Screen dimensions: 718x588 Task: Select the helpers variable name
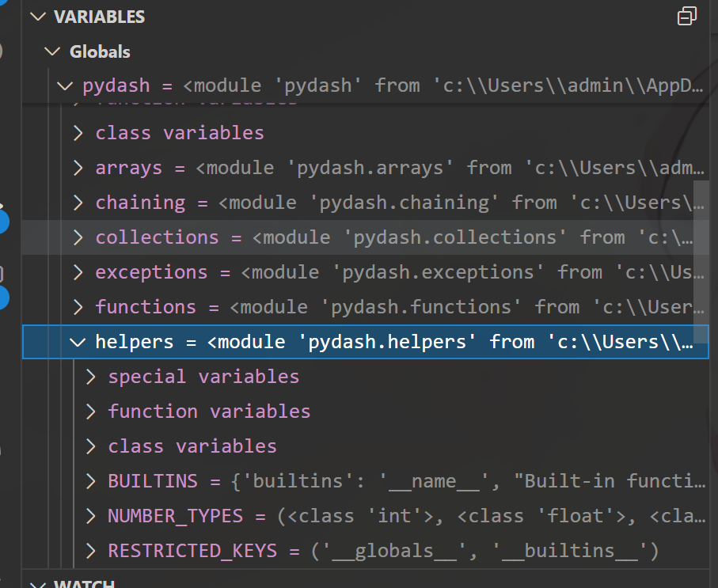click(135, 342)
